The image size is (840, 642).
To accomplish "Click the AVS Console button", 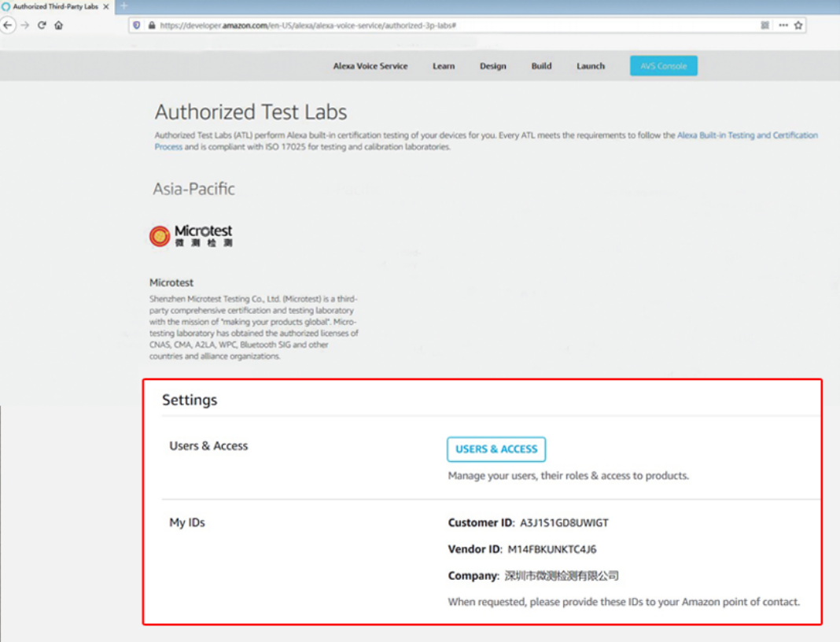I will 663,66.
